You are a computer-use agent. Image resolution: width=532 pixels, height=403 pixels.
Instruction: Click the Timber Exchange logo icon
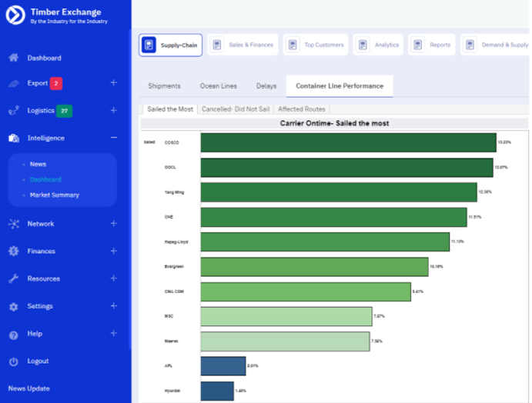[15, 15]
